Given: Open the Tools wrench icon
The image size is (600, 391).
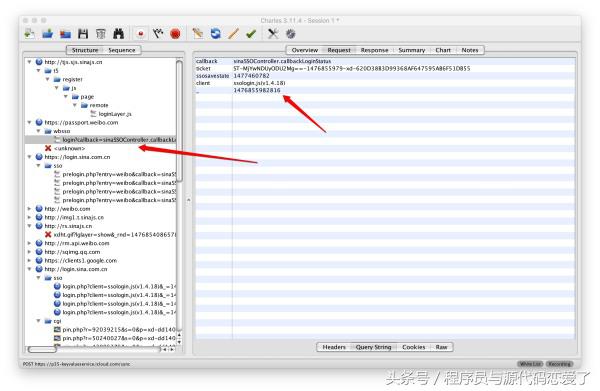Looking at the screenshot, I should click(x=273, y=34).
